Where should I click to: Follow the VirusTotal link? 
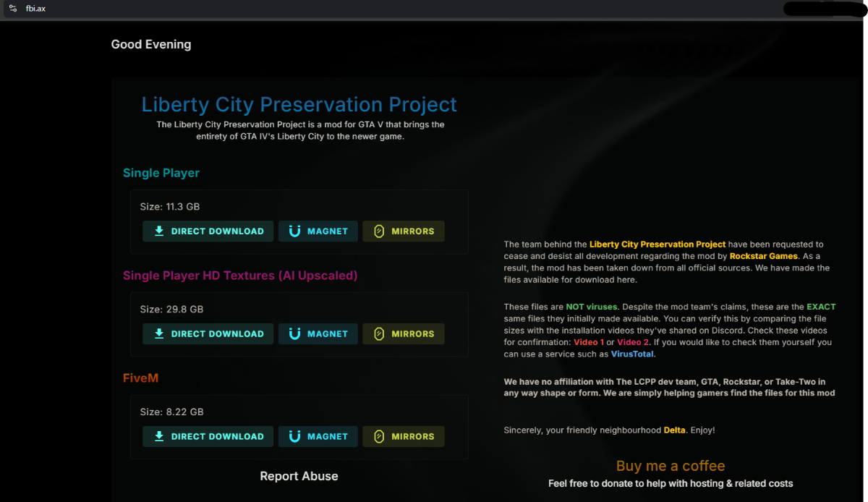click(632, 354)
